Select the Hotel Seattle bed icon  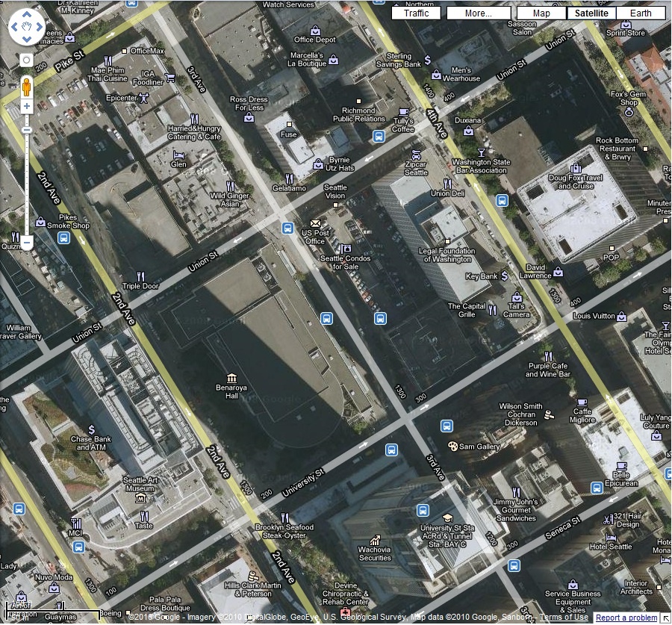pyautogui.click(x=611, y=538)
